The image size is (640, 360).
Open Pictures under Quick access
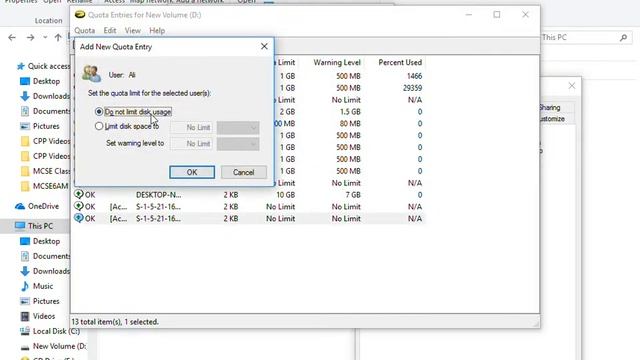40,126
